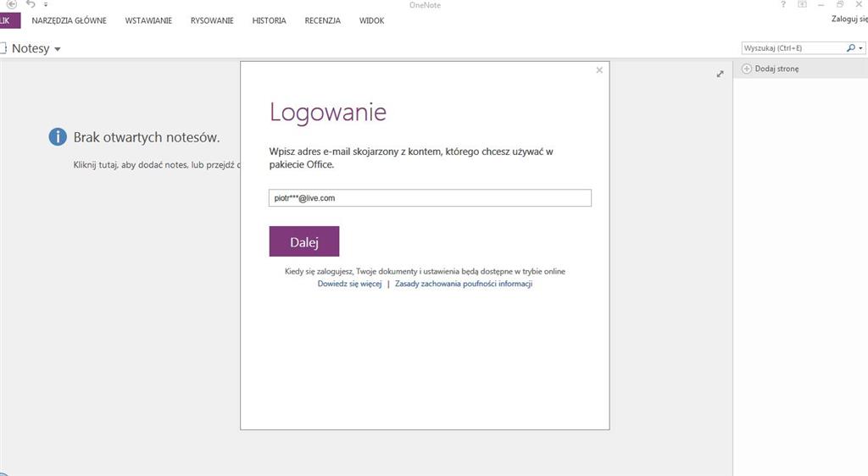Click the Dalej button
Viewport: 868px width, 476px height.
(304, 241)
